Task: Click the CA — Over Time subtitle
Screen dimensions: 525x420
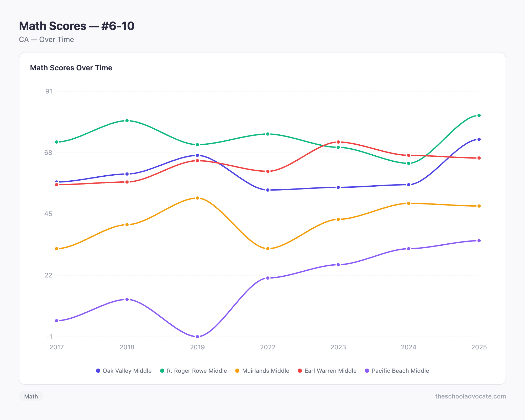Action: [46, 39]
